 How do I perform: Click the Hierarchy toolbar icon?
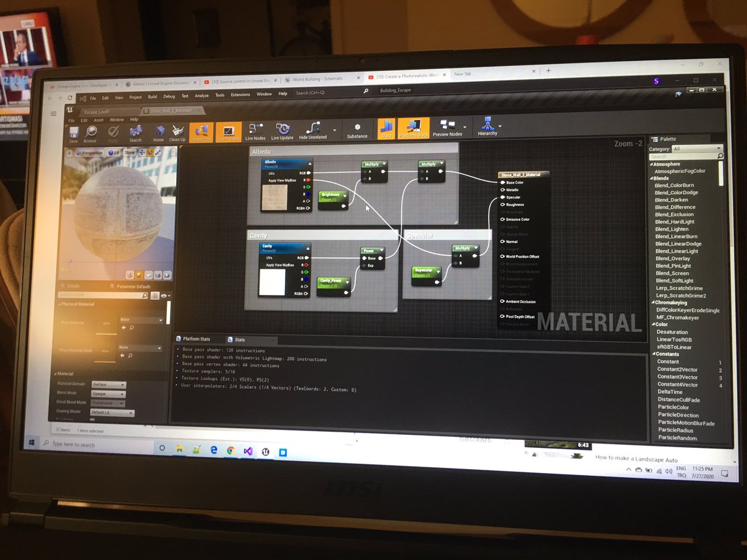(487, 127)
